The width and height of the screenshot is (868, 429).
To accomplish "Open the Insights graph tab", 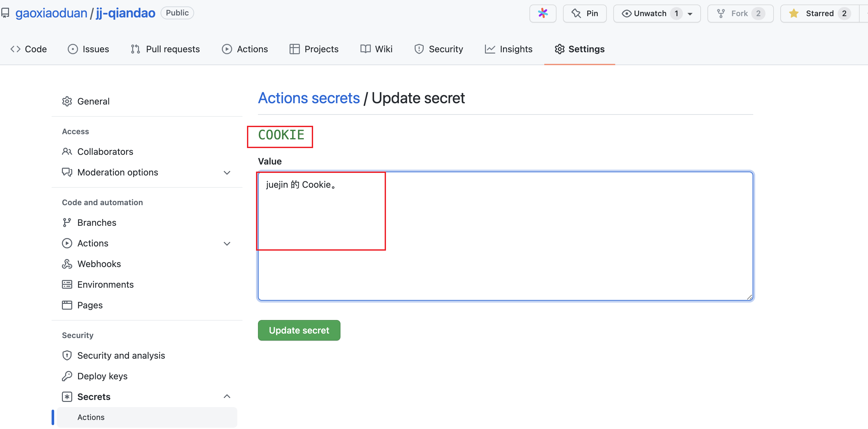I will click(x=508, y=49).
